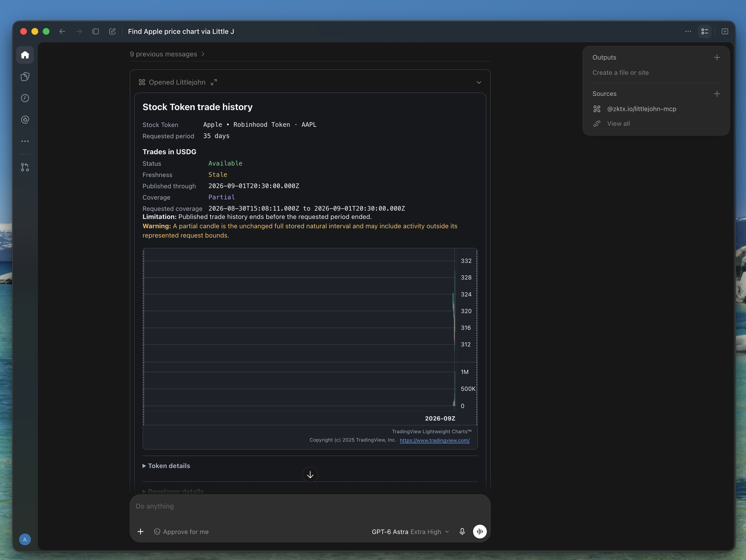Toggle the sidebar panel icon in title bar

click(x=96, y=31)
